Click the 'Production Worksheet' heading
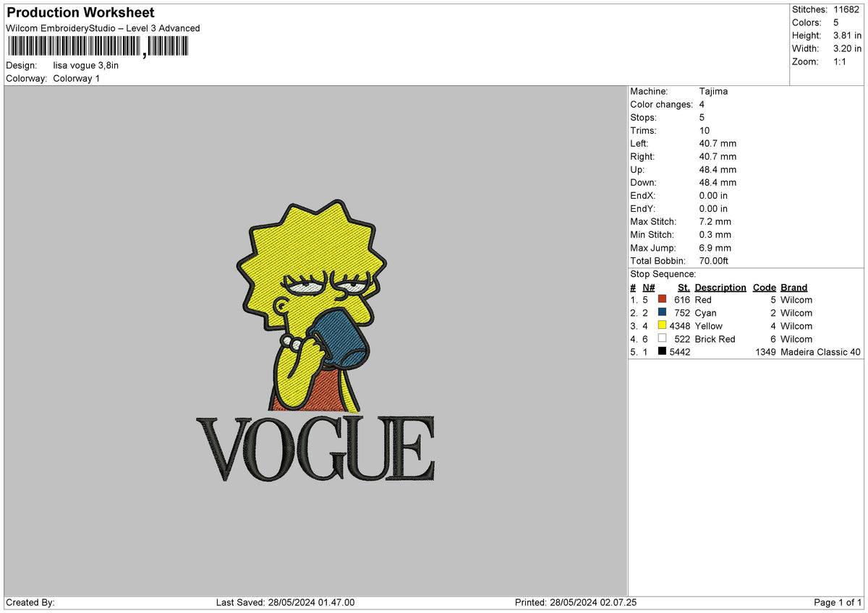 pyautogui.click(x=80, y=13)
